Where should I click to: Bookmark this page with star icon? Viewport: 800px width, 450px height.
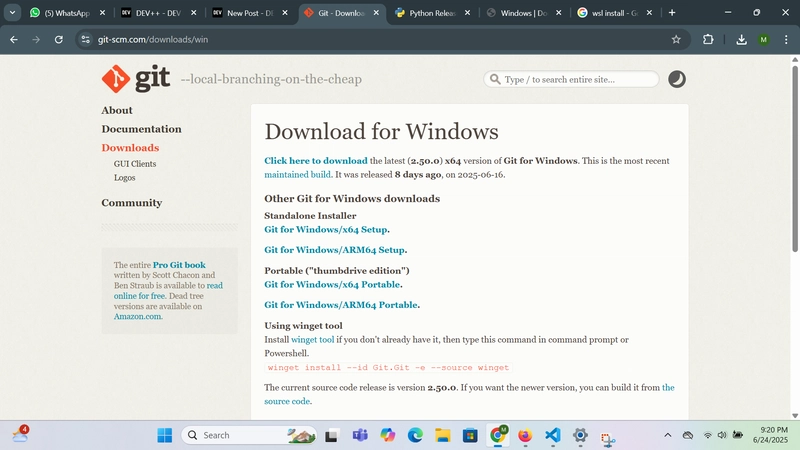click(676, 39)
